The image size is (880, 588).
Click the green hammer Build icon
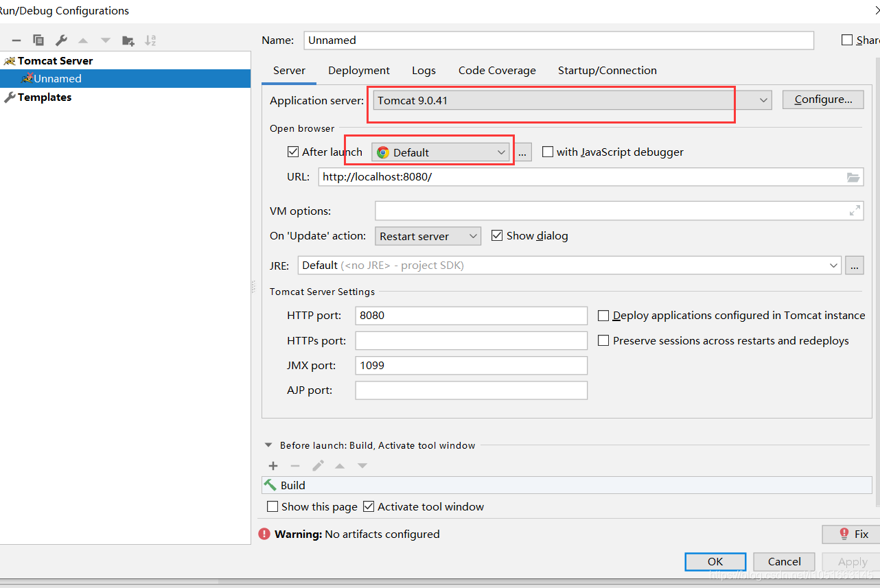pos(270,485)
